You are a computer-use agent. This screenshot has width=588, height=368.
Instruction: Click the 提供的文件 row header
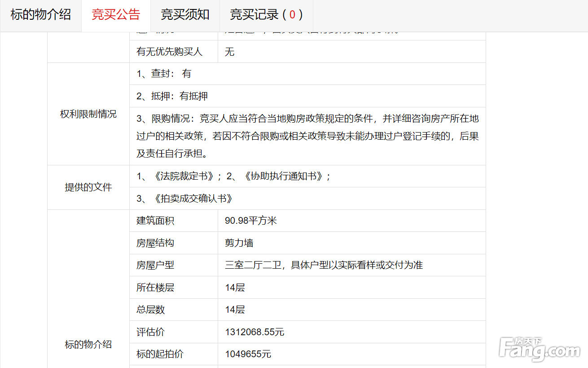(88, 187)
